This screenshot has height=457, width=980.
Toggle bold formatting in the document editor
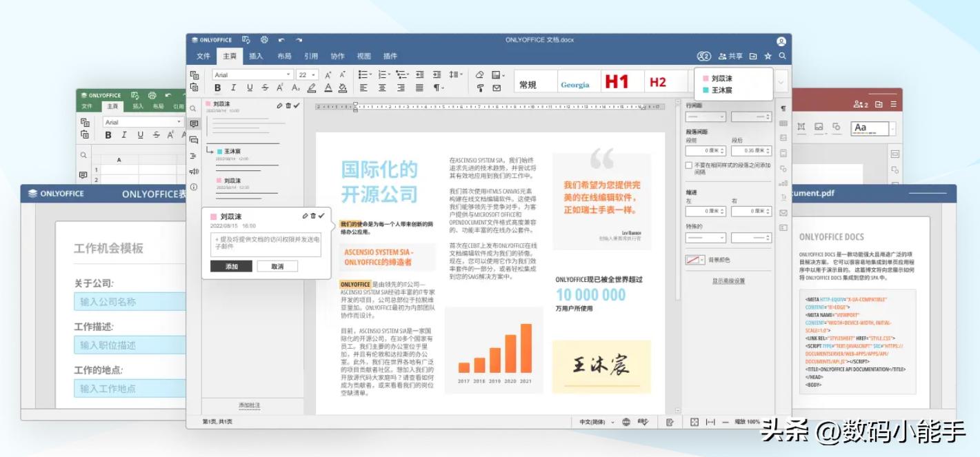(x=218, y=88)
